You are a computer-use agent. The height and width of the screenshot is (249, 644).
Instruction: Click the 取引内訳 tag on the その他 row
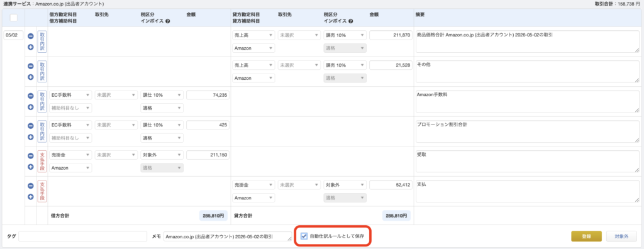(x=42, y=72)
